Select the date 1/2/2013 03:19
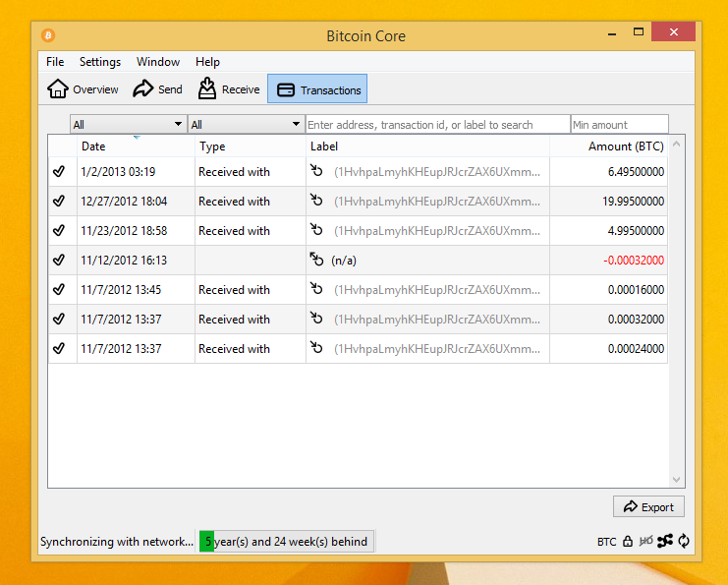This screenshot has height=585, width=728. click(x=118, y=172)
